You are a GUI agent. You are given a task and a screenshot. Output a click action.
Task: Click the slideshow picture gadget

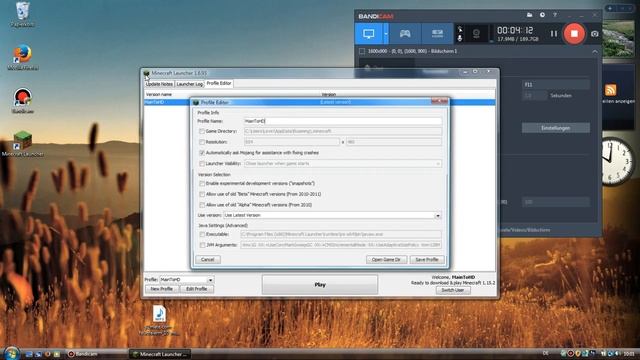618,39
